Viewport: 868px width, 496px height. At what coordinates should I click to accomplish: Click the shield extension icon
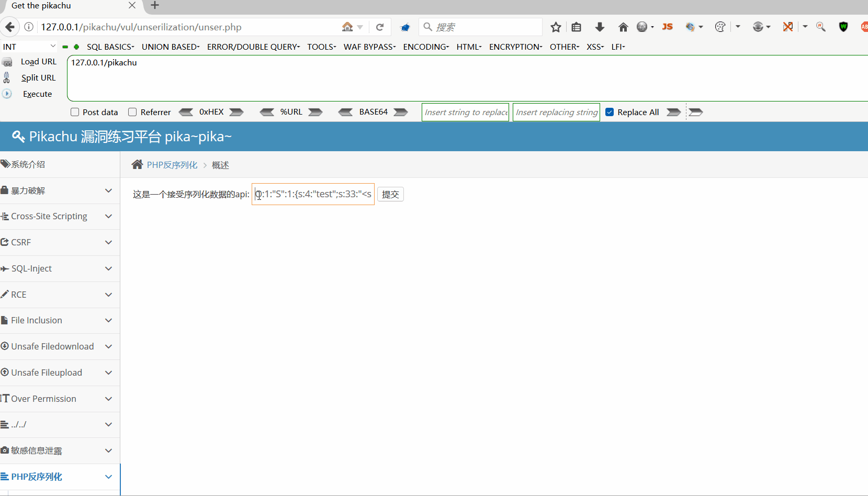(843, 27)
